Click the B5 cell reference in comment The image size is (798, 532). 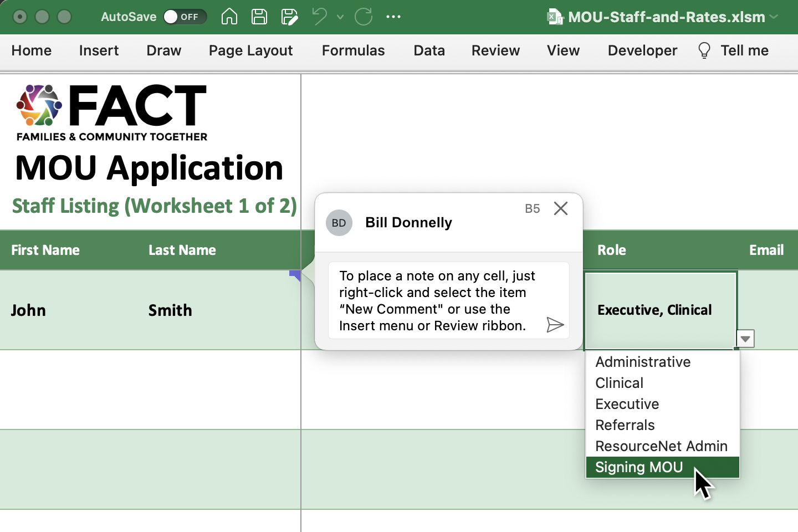pyautogui.click(x=533, y=208)
